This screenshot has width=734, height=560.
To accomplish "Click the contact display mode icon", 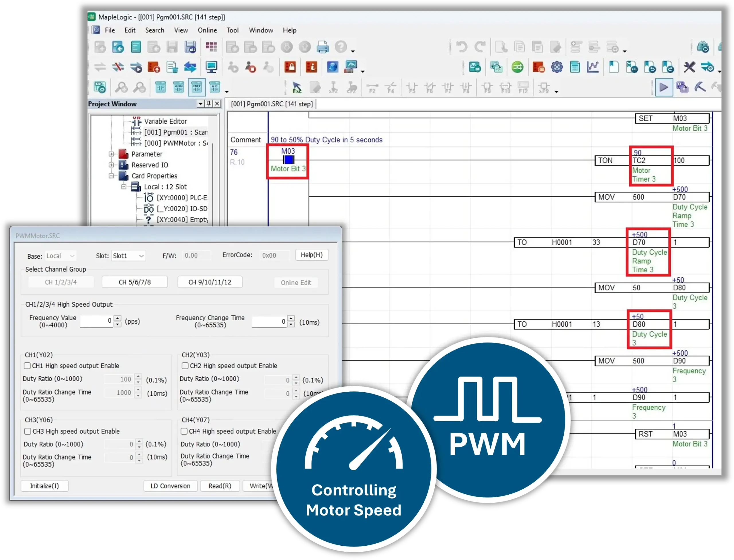I will click(160, 87).
